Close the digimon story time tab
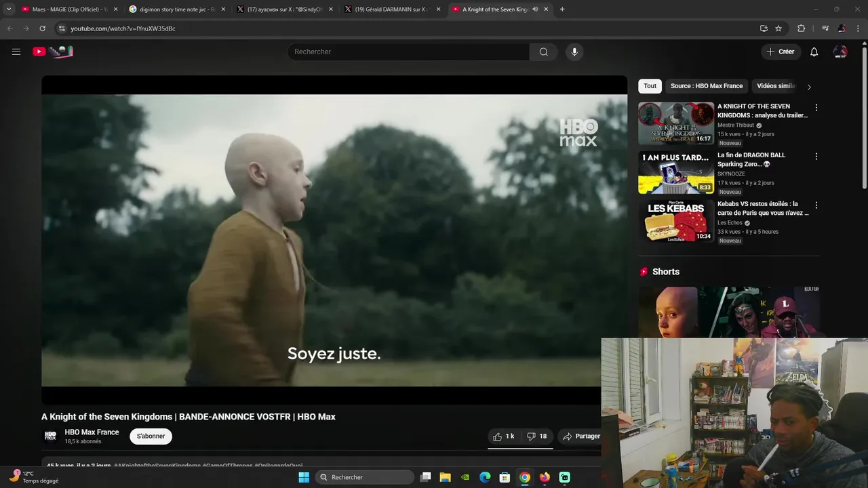Image resolution: width=868 pixels, height=488 pixels. 223,9
